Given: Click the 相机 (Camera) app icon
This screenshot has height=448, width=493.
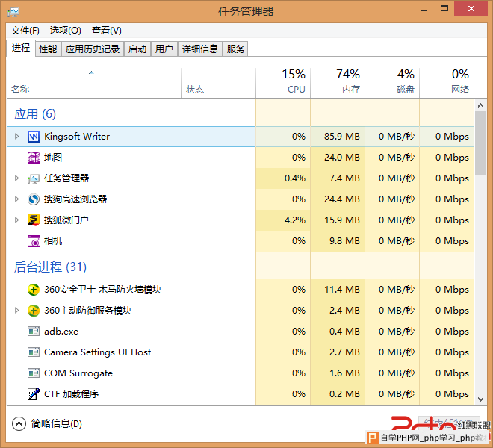Looking at the screenshot, I should (x=34, y=241).
